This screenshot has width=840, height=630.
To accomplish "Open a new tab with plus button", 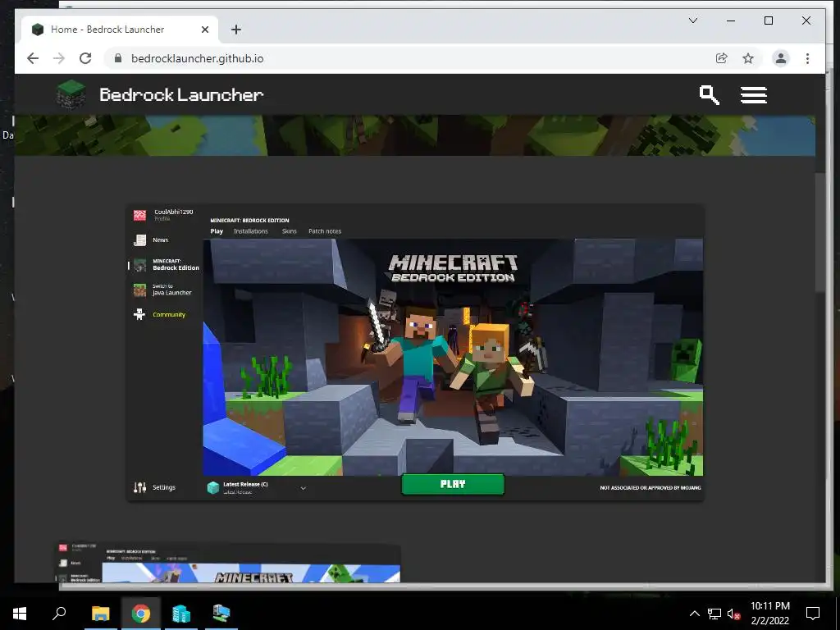I will pyautogui.click(x=235, y=30).
